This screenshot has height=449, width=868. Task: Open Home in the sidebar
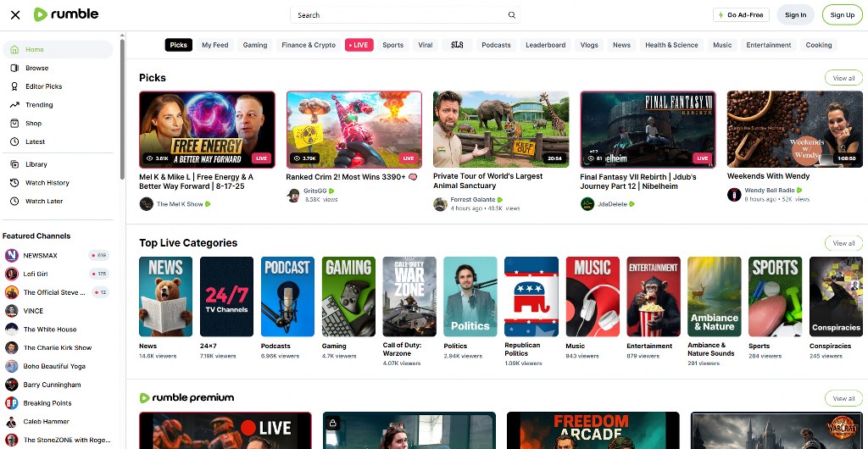tap(58, 49)
